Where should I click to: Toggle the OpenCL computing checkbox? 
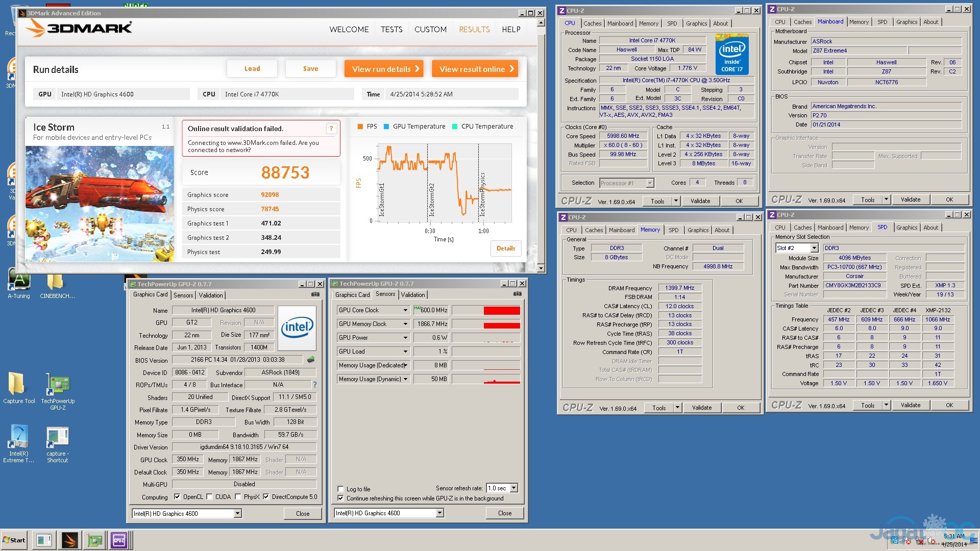pyautogui.click(x=177, y=496)
